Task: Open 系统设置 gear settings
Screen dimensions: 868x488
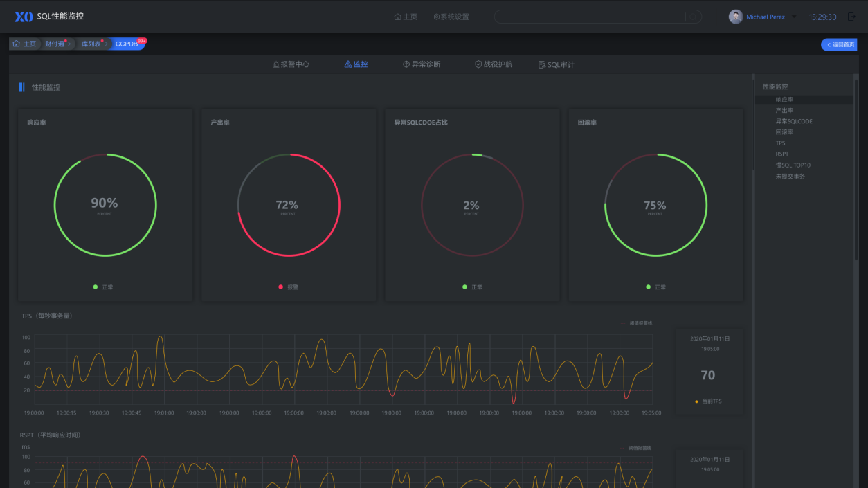Action: pyautogui.click(x=451, y=17)
